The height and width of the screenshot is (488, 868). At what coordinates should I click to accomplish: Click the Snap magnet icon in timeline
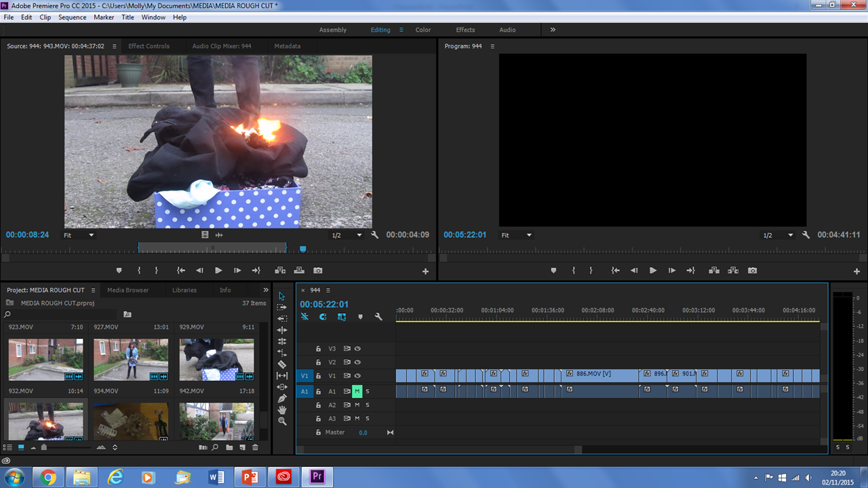[323, 317]
